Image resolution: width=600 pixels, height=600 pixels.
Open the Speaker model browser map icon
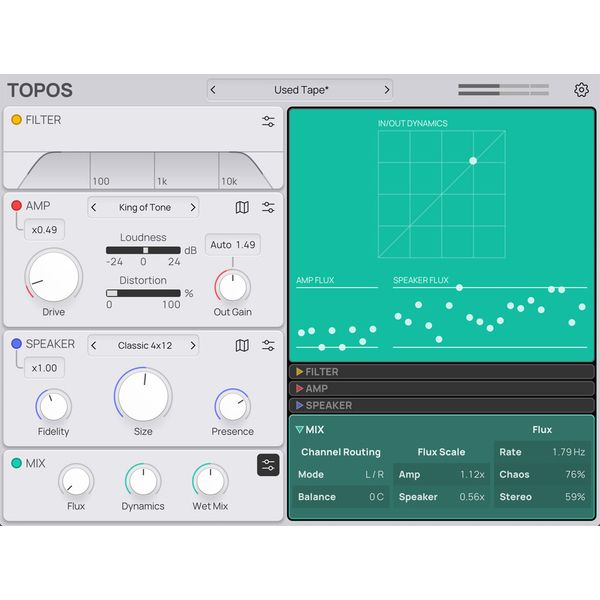tap(242, 345)
